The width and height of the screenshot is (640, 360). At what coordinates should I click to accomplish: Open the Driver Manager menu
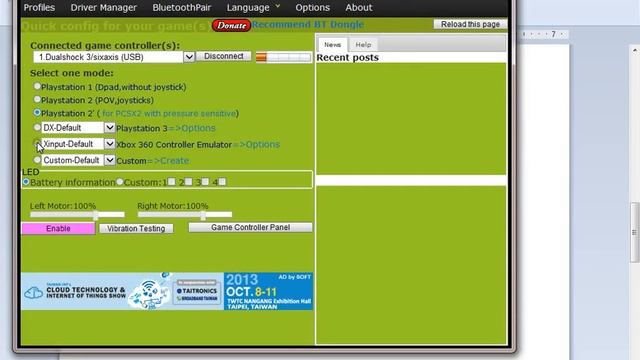pyautogui.click(x=104, y=7)
